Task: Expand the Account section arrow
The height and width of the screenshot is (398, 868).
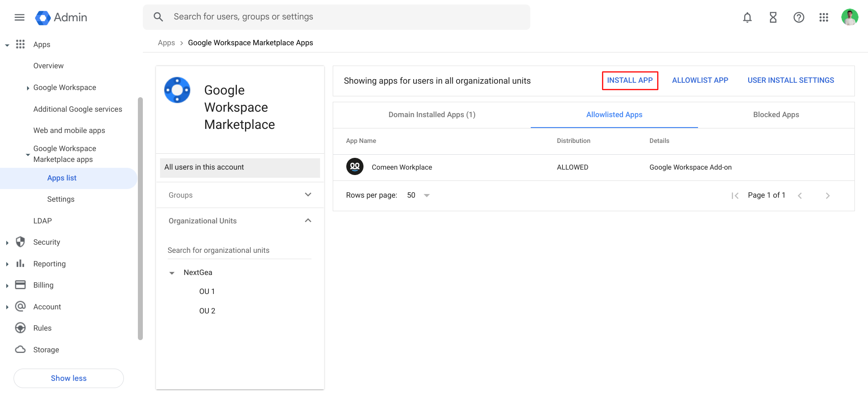Action: [x=7, y=307]
